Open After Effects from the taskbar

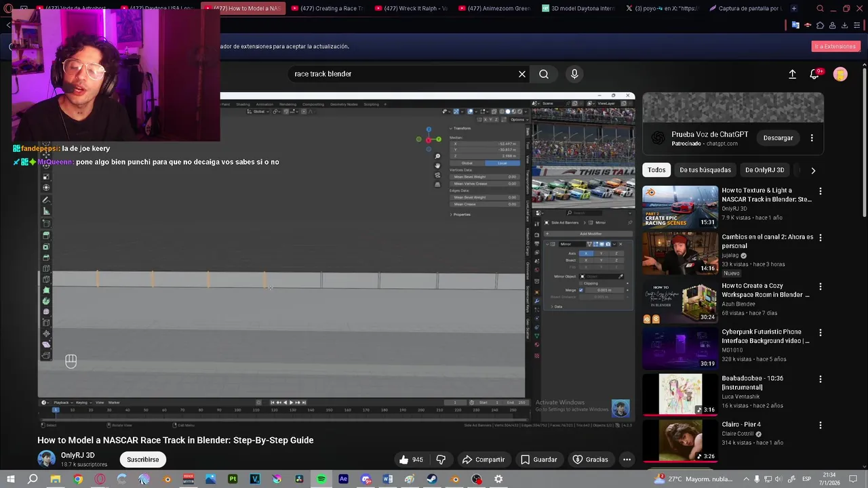[x=343, y=479]
